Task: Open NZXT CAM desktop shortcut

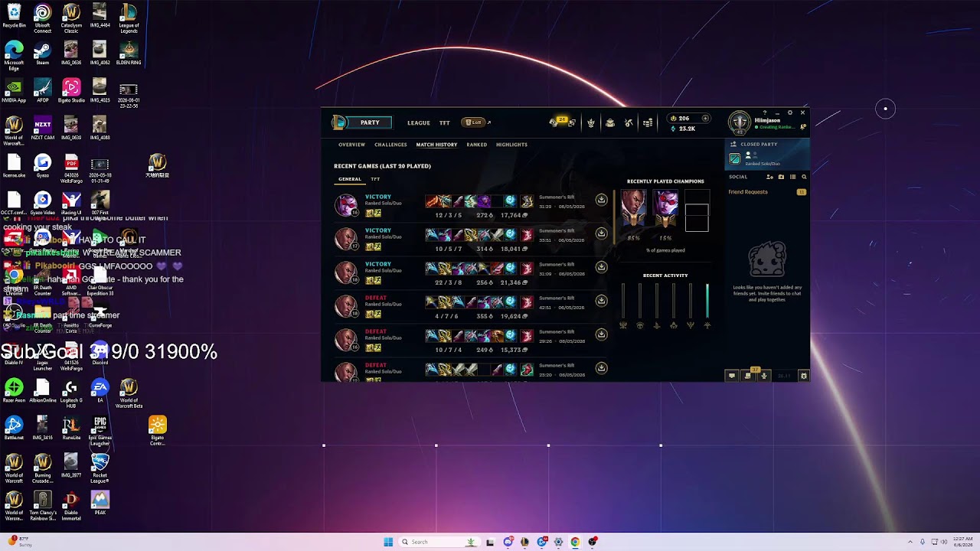Action: (x=43, y=129)
